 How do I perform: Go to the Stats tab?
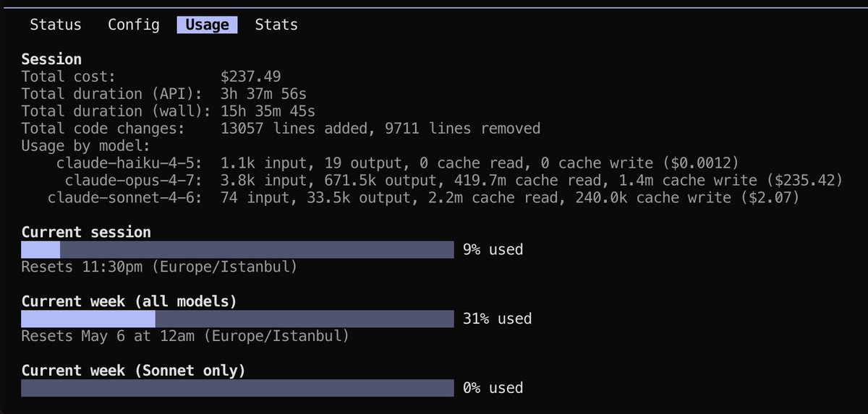[x=276, y=25]
